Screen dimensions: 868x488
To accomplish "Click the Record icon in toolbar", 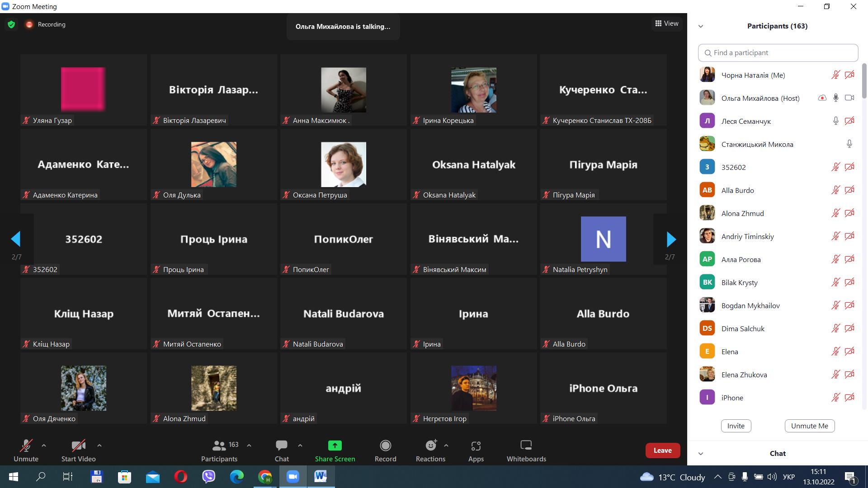I will click(385, 446).
